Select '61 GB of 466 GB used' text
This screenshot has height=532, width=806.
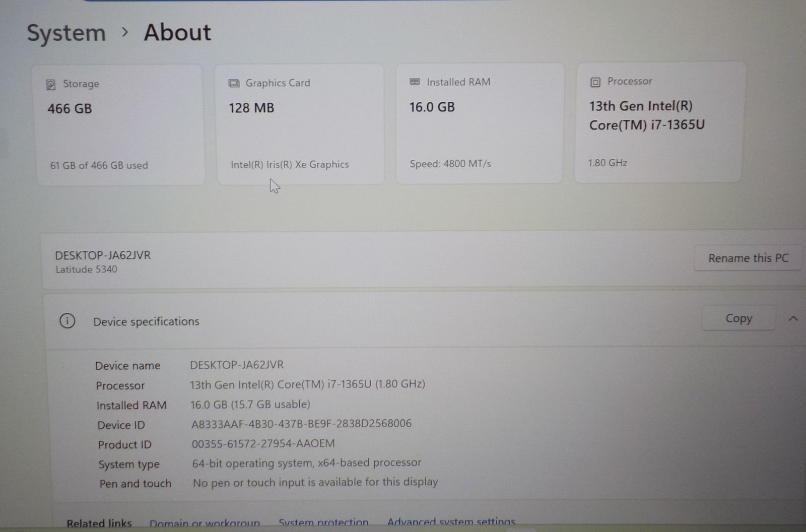click(99, 165)
